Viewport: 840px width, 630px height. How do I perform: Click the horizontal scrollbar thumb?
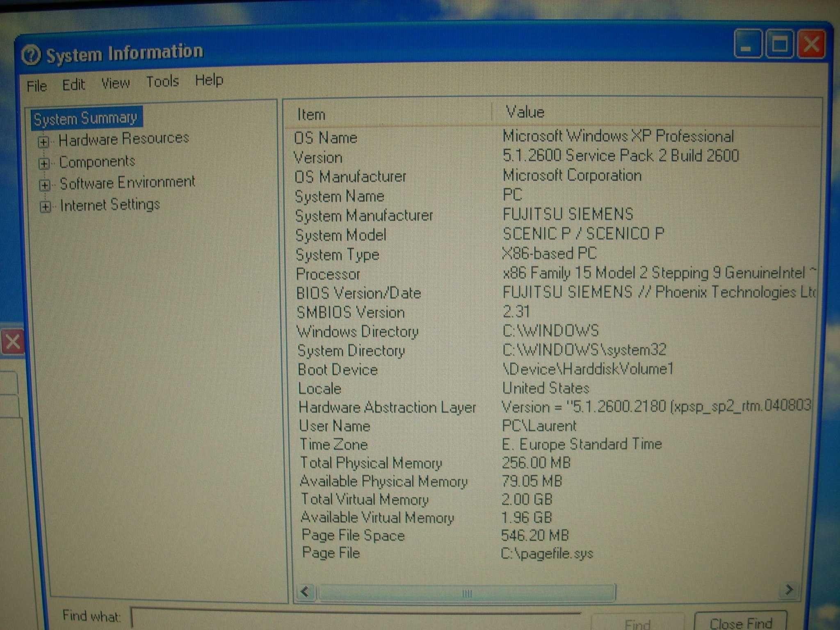467,593
